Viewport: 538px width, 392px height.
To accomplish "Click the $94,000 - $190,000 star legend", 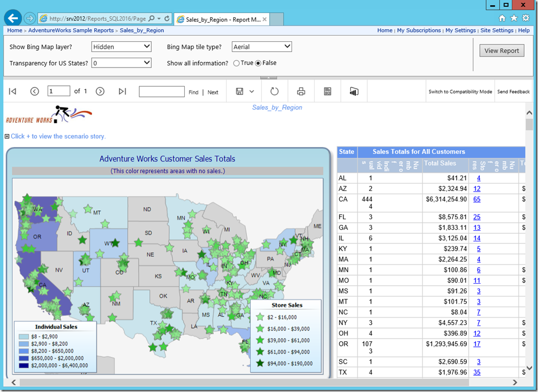I will pos(260,363).
